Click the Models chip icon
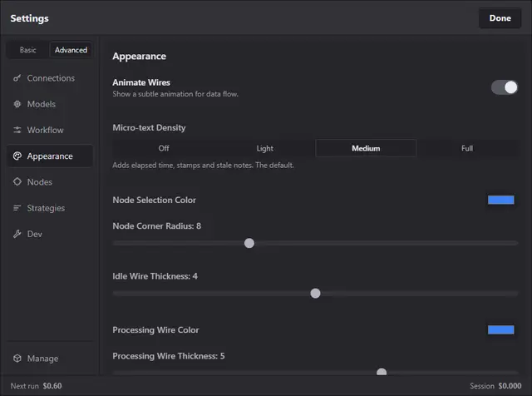The image size is (532, 396). coord(17,104)
